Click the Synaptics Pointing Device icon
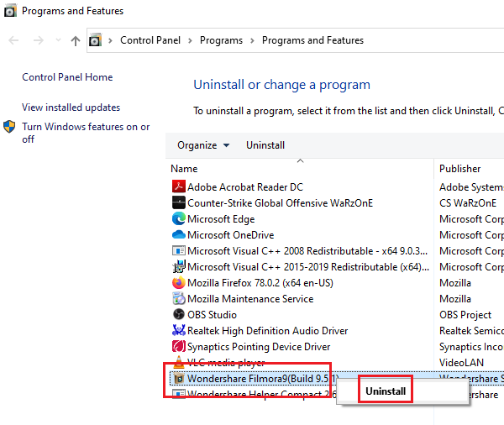This screenshot has width=504, height=425. pos(178,347)
